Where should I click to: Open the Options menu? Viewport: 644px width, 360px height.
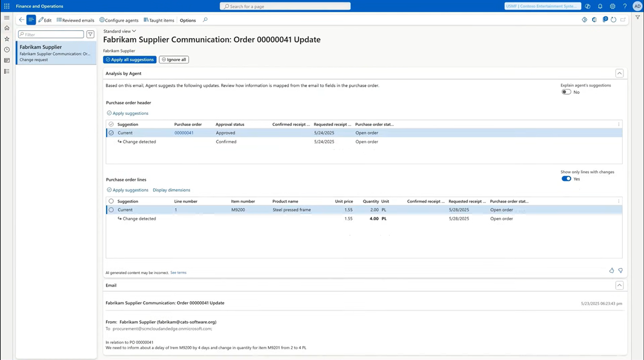188,20
